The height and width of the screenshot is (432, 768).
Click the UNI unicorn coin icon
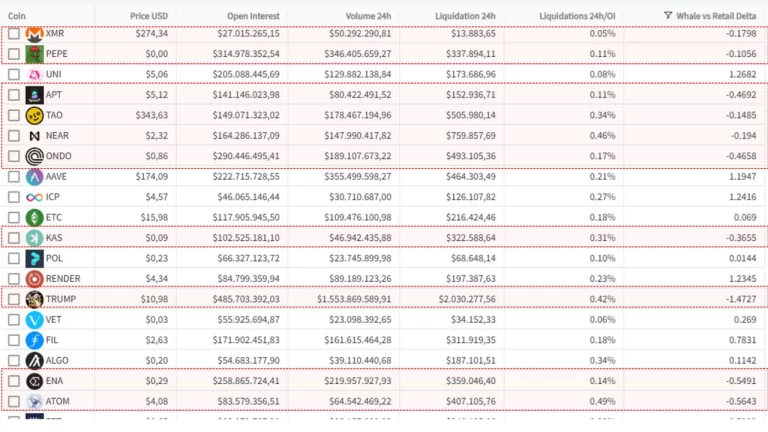click(35, 74)
